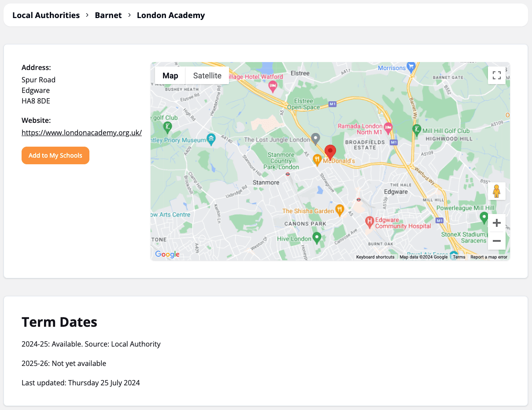
Task: Zoom in on the map
Action: (496, 223)
